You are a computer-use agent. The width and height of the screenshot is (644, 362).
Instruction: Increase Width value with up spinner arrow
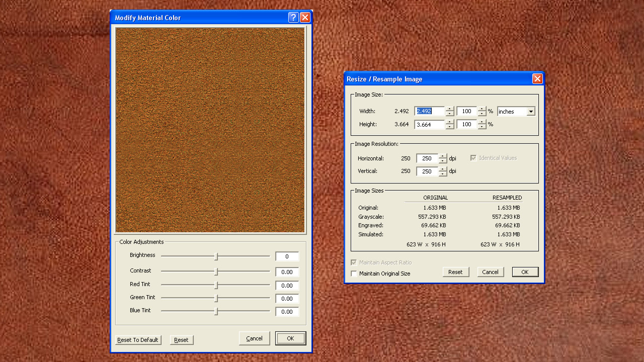click(x=450, y=109)
